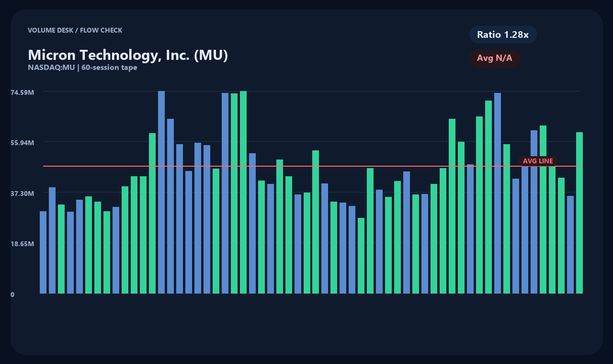This screenshot has width=613, height=364.
Task: Select the "NASDAQ:MU | 60-session tape" subtitle
Action: coord(82,68)
